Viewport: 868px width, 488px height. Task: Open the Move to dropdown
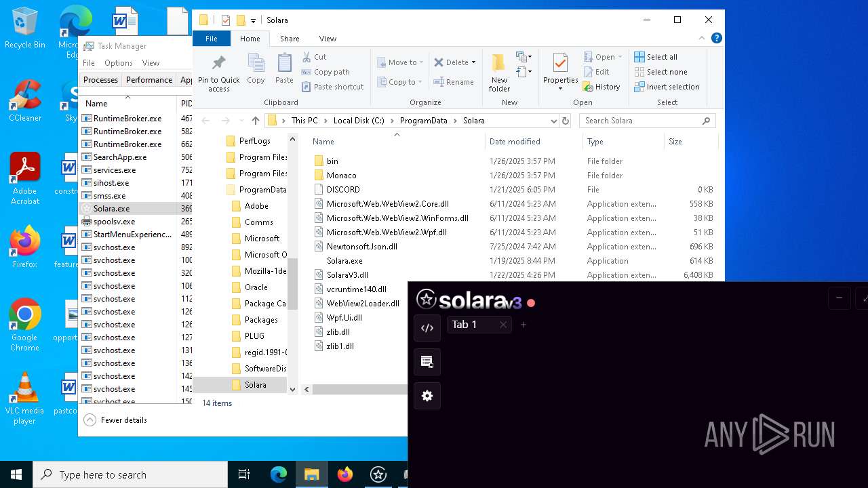(x=400, y=62)
